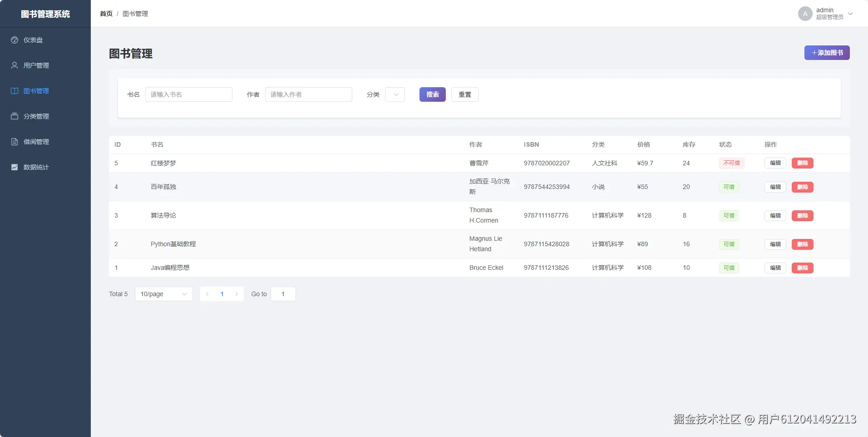Click the dashboard gauge icon in sidebar
This screenshot has width=868, height=437.
15,40
